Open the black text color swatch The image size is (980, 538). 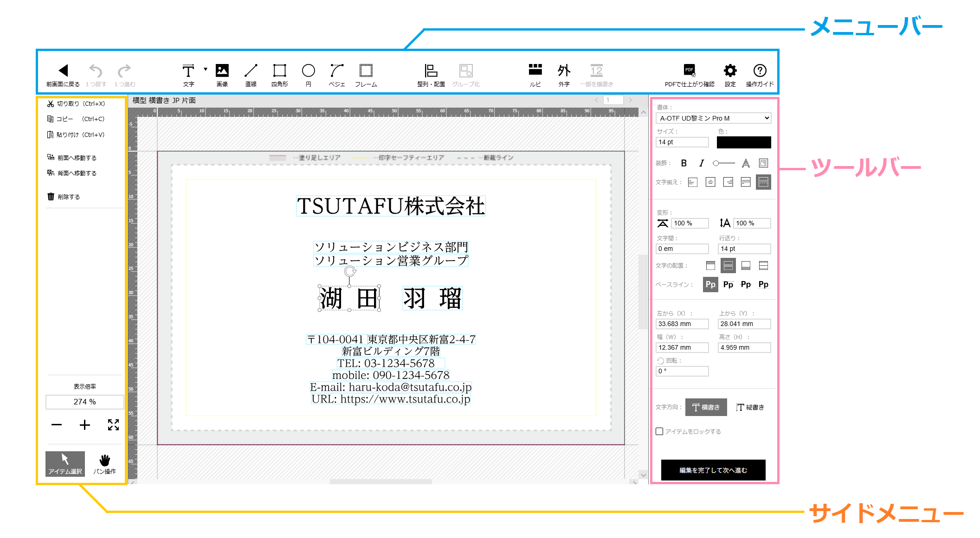coord(743,142)
